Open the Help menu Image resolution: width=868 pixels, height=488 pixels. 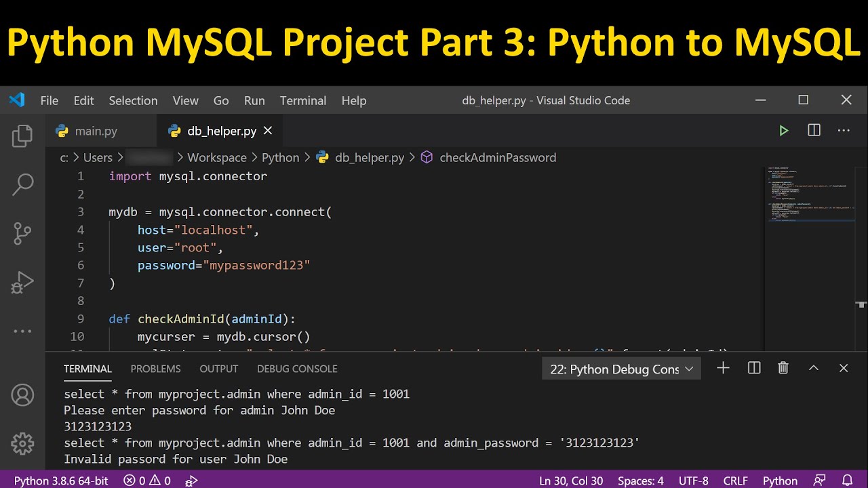(354, 100)
